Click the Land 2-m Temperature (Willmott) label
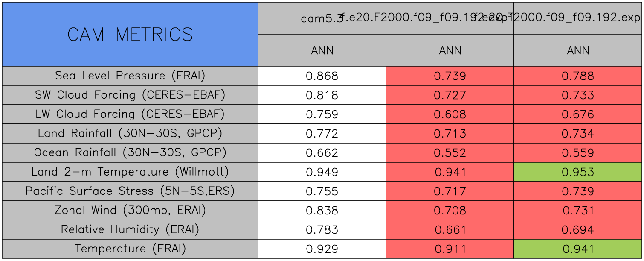 pyautogui.click(x=130, y=172)
